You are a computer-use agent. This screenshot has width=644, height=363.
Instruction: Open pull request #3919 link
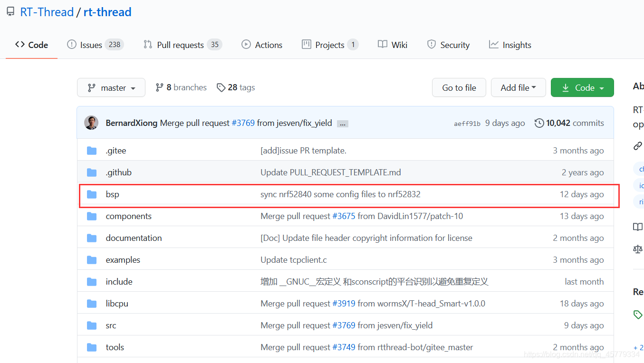point(344,304)
